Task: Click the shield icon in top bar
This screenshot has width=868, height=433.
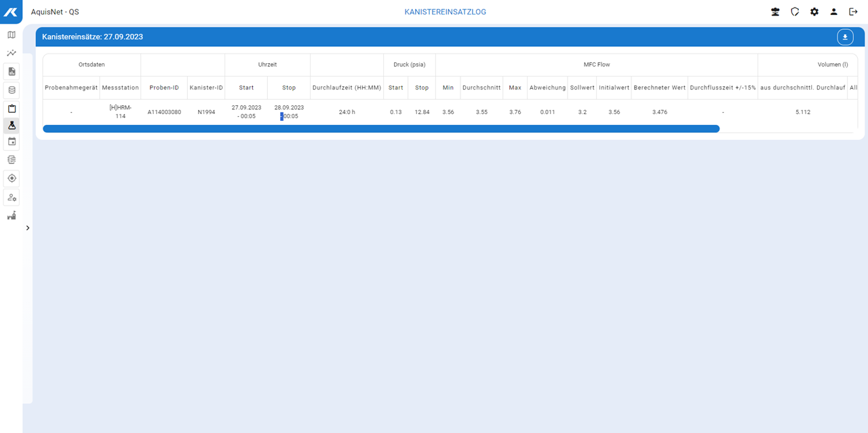Action: coord(795,12)
